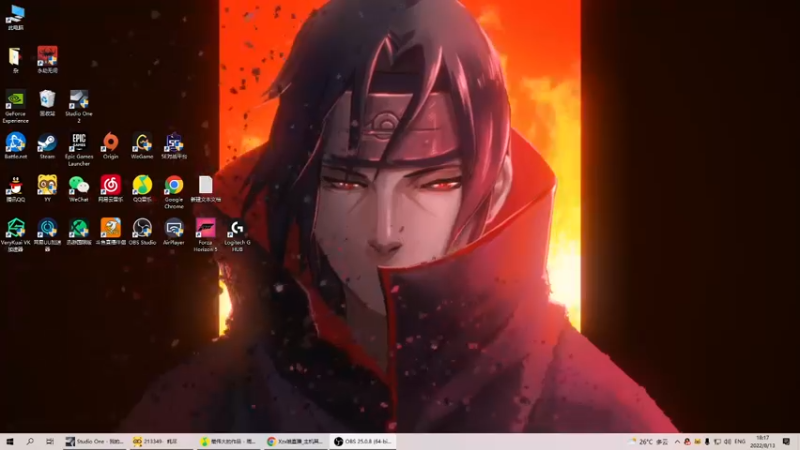Viewport: 800px width, 450px height.
Task: Switch to the YY 213349 taskbar window
Action: coord(161,441)
